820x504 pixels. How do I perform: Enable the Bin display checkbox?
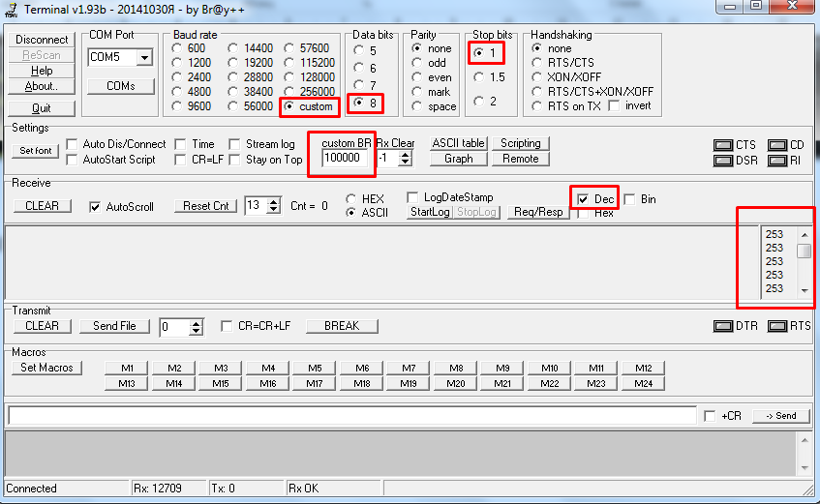point(629,199)
